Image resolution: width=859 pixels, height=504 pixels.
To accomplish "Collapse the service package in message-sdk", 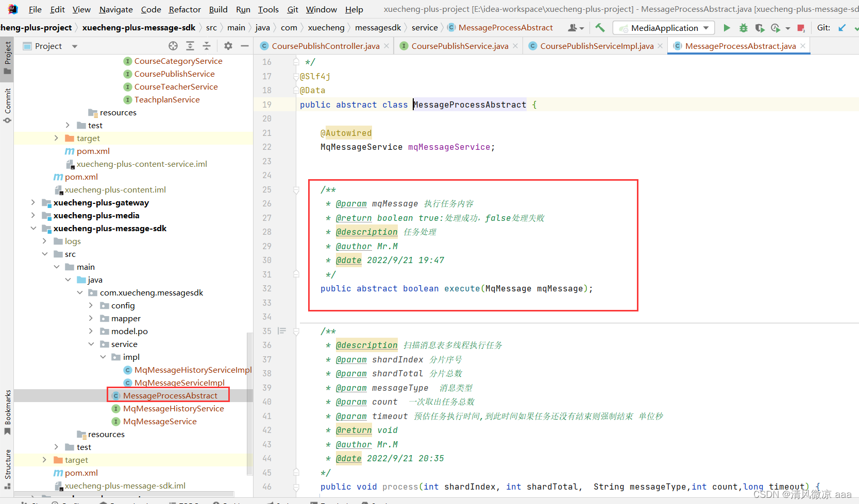I will 91,344.
